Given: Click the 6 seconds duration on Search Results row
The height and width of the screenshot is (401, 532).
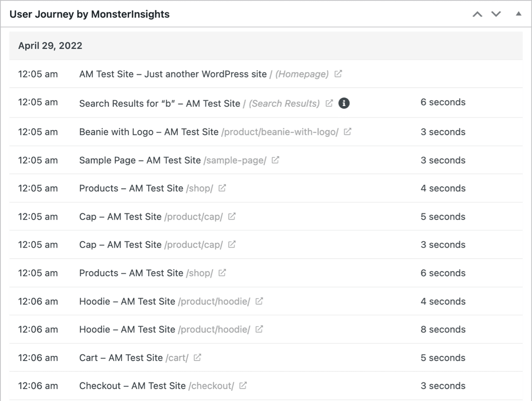Looking at the screenshot, I should pos(443,102).
